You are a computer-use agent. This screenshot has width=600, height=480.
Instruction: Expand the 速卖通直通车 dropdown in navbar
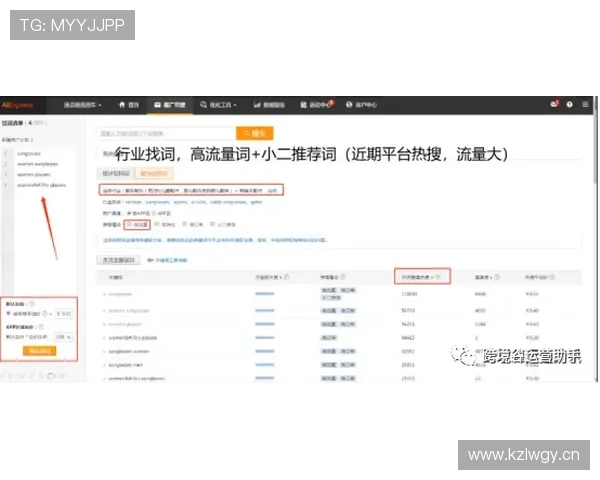tap(82, 105)
